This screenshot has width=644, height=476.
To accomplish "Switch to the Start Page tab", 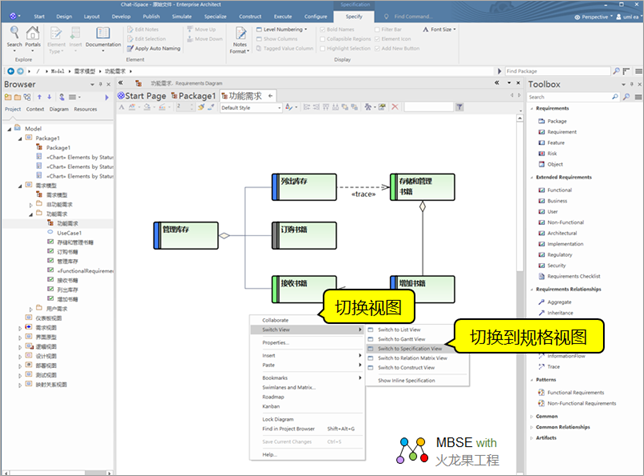I will click(143, 95).
